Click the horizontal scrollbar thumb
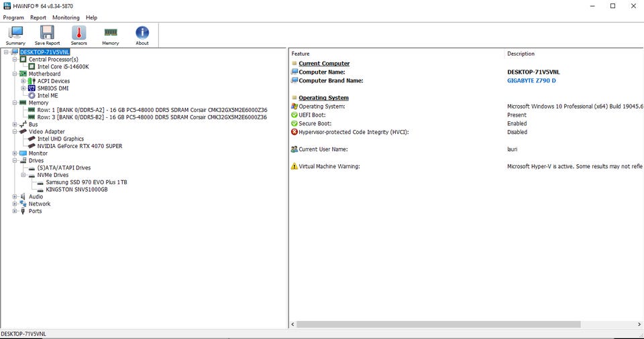 (439, 324)
